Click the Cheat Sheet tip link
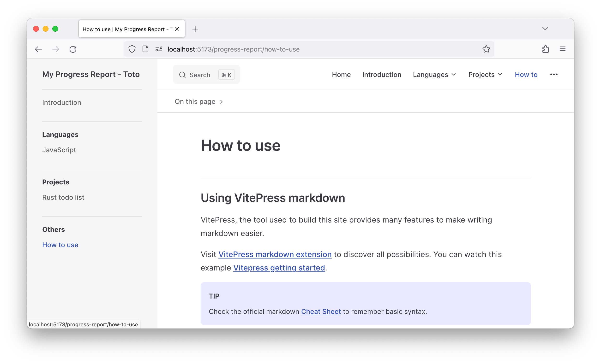This screenshot has width=601, height=364. coord(321,311)
